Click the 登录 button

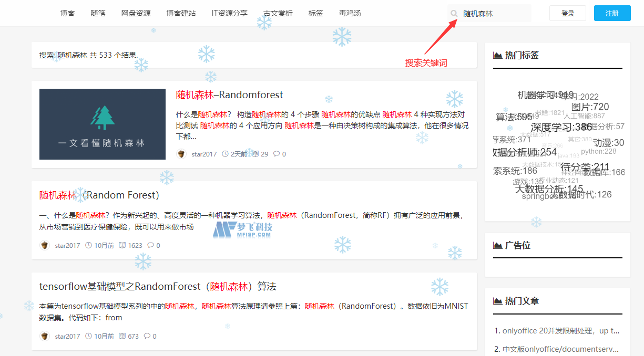coord(568,13)
